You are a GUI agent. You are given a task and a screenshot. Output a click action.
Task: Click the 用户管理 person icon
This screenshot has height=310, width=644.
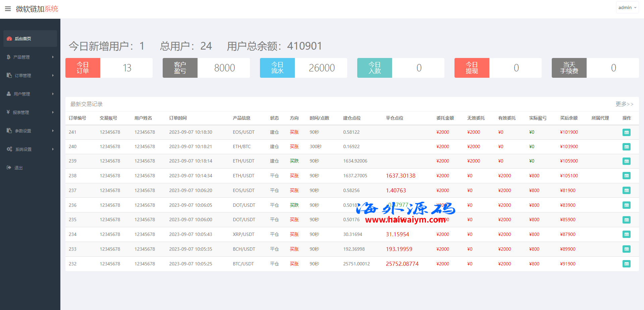(9, 94)
